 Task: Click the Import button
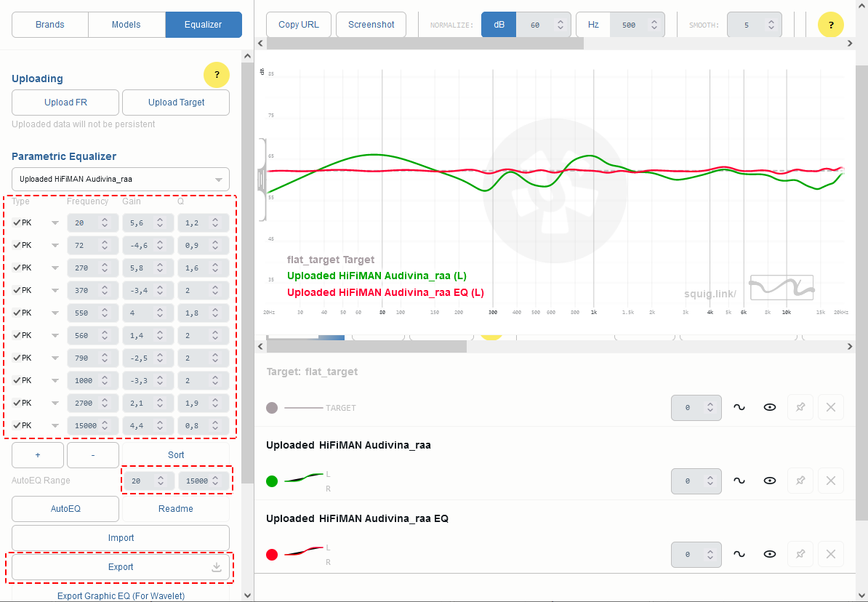121,538
